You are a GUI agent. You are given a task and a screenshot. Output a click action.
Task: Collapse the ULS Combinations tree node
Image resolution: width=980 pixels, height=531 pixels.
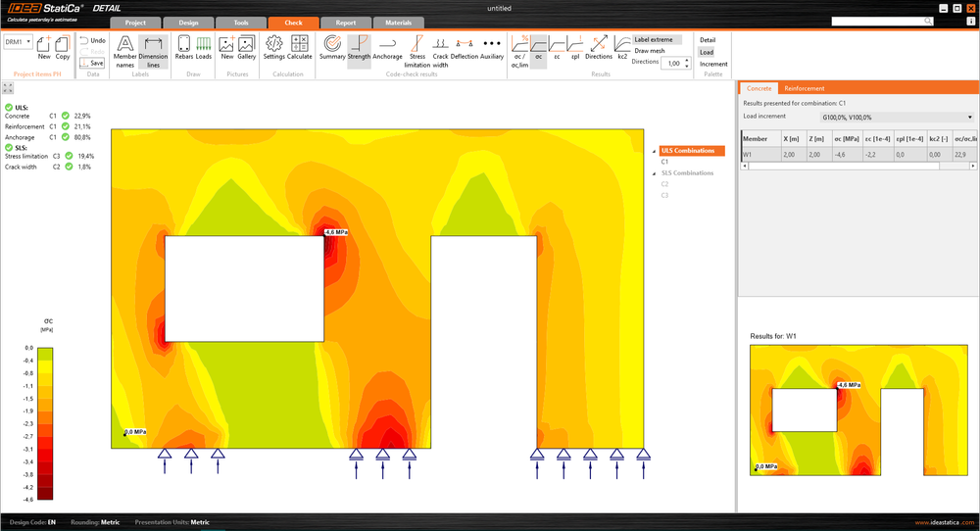(x=655, y=151)
